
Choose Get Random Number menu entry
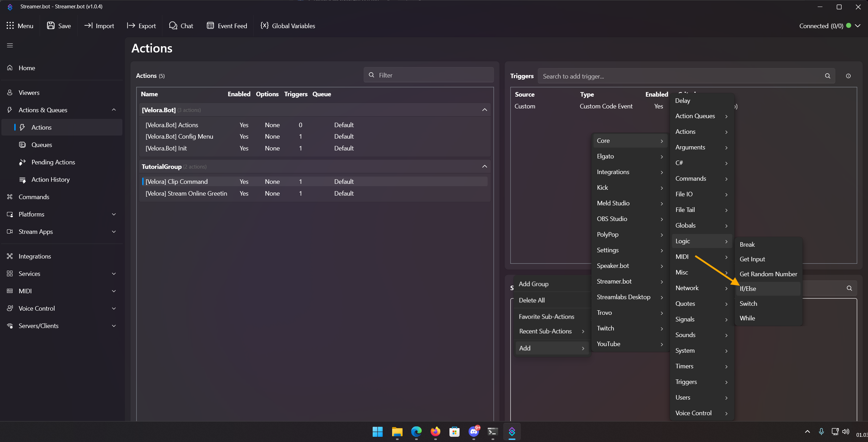[768, 274]
